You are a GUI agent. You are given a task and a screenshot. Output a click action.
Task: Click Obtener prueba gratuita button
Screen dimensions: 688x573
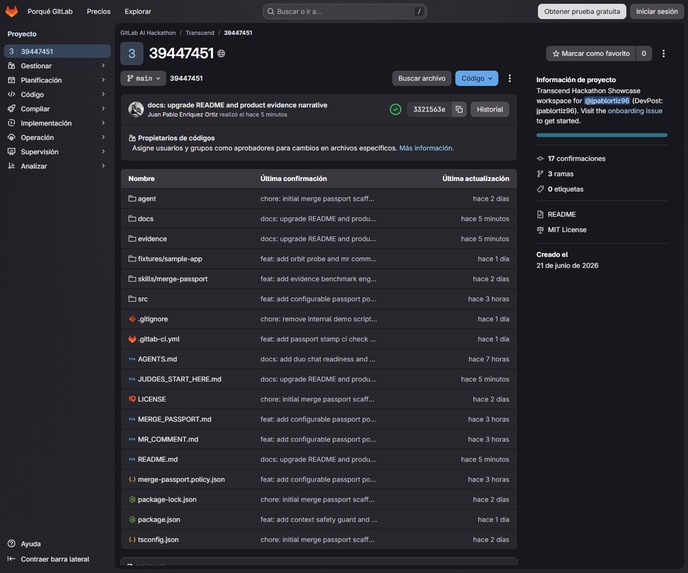(582, 11)
